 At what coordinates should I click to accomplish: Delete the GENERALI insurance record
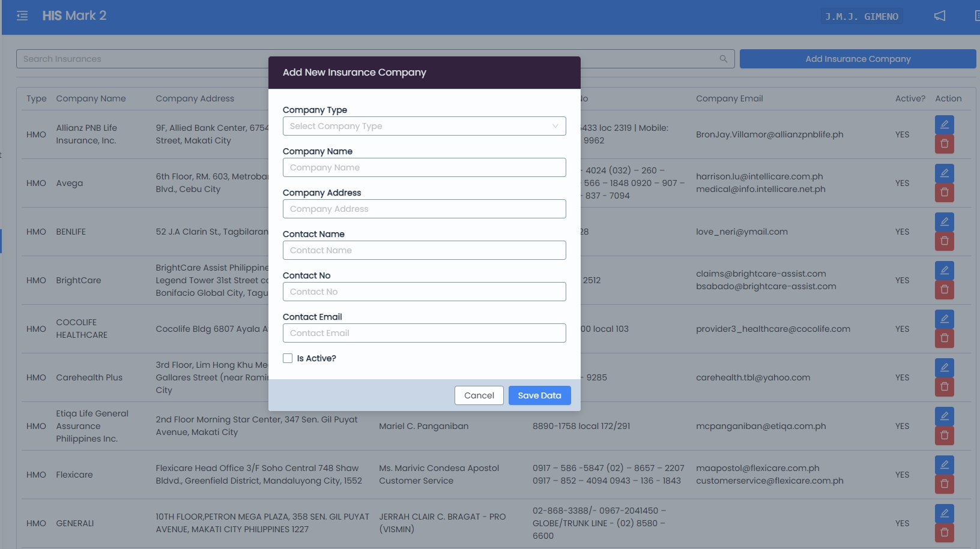tap(944, 533)
